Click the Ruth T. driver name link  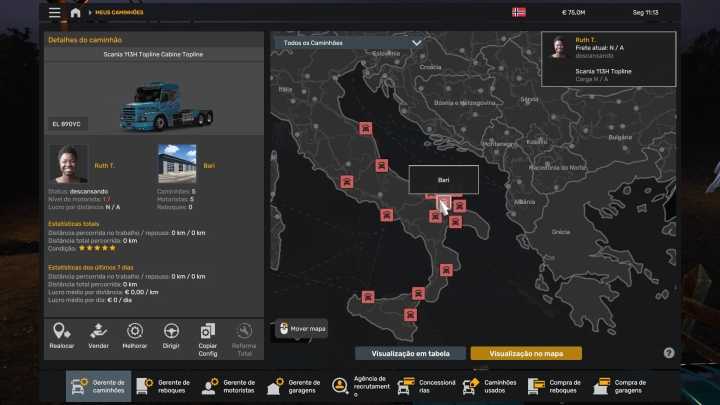[104, 165]
